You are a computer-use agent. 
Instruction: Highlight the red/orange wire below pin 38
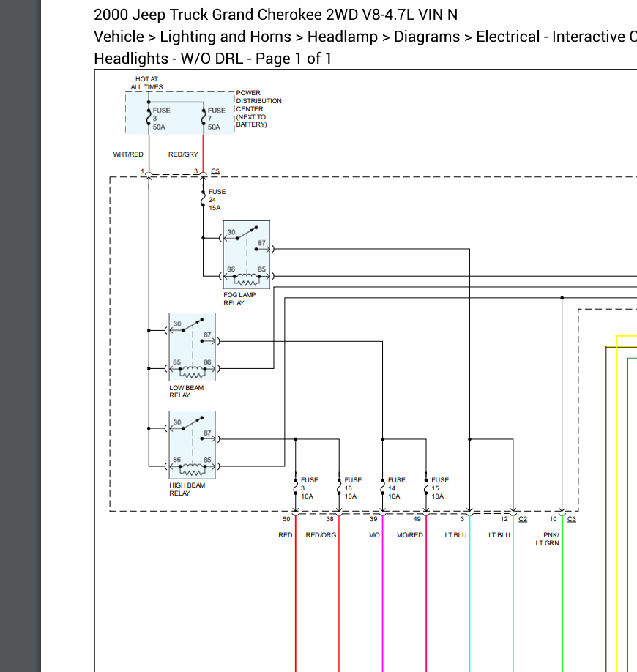(x=339, y=594)
